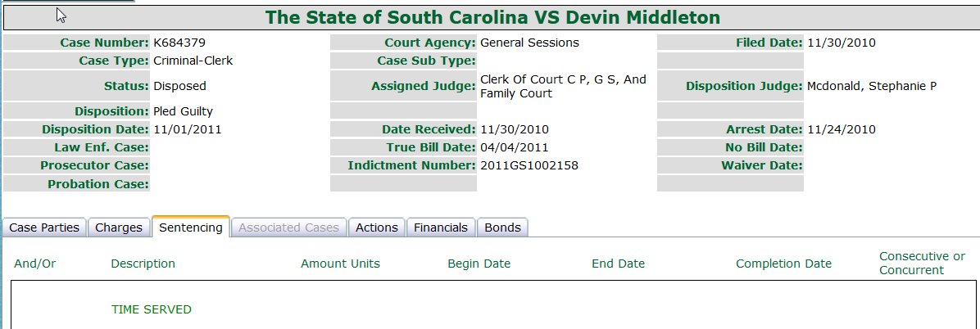Click the case title heading
Viewport: 980px width, 329px height.
click(492, 17)
